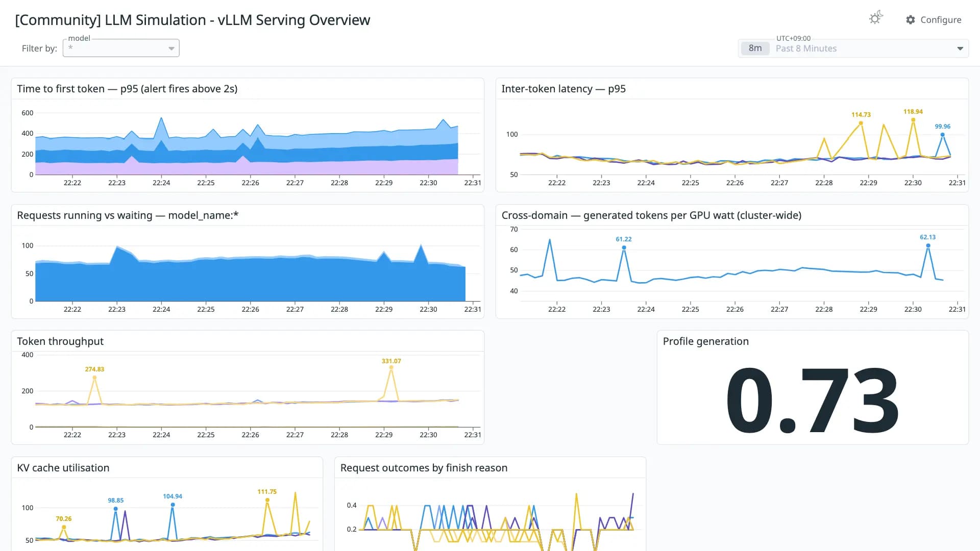Open the Configure gear icon
Image resolution: width=980 pixels, height=551 pixels.
[911, 20]
